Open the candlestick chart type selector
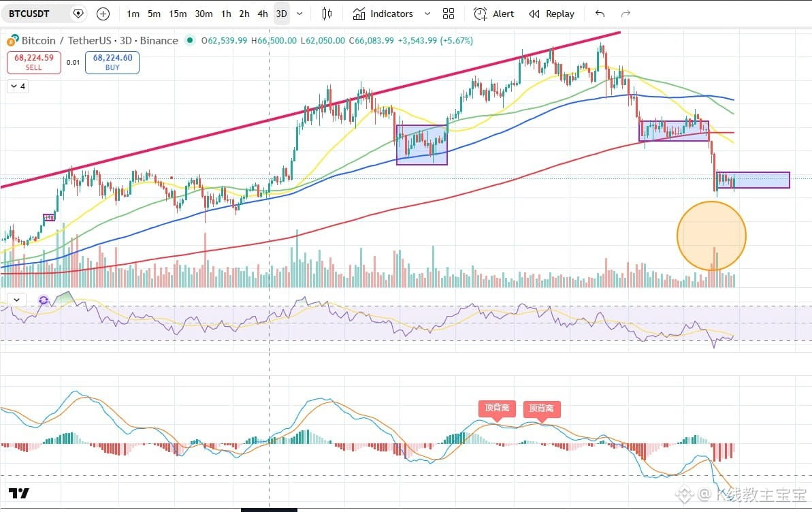The height and width of the screenshot is (512, 812). [327, 14]
